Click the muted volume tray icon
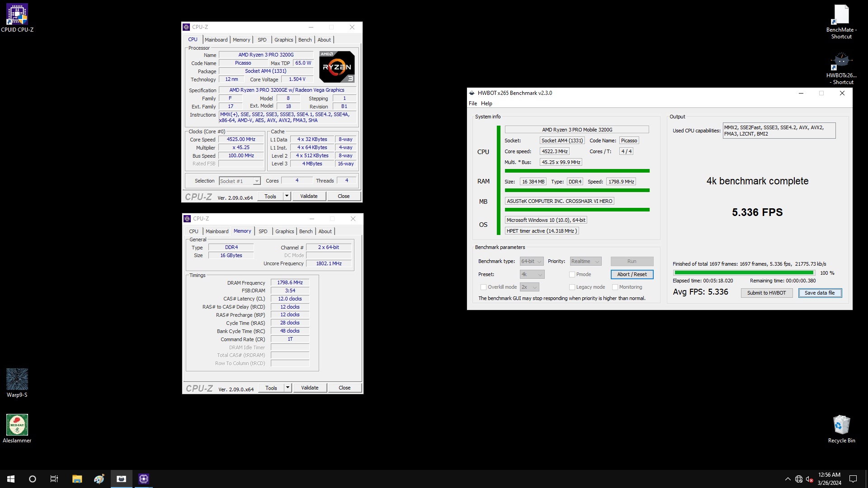Screen dimensions: 868x488 pyautogui.click(x=810, y=479)
